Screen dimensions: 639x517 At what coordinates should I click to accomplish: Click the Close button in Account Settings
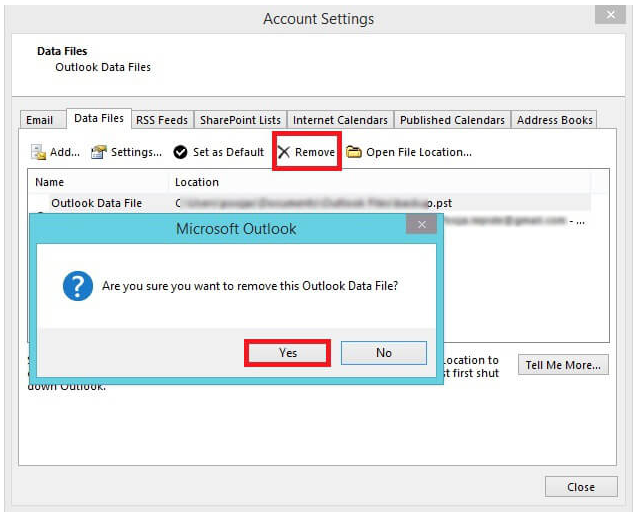pos(581,487)
